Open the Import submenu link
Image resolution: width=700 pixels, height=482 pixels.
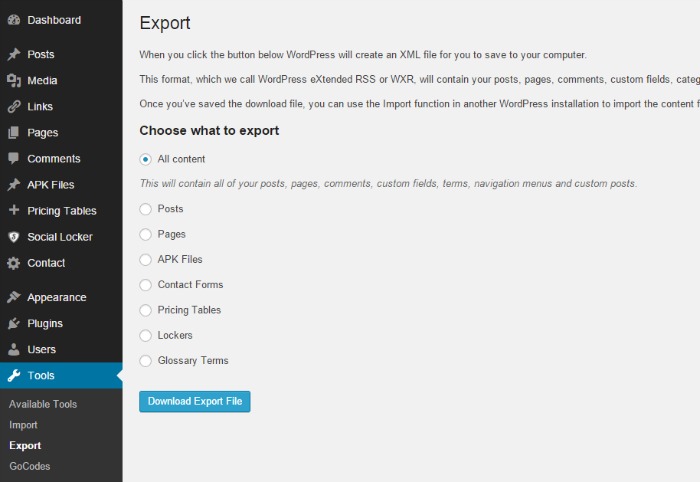pyautogui.click(x=23, y=425)
